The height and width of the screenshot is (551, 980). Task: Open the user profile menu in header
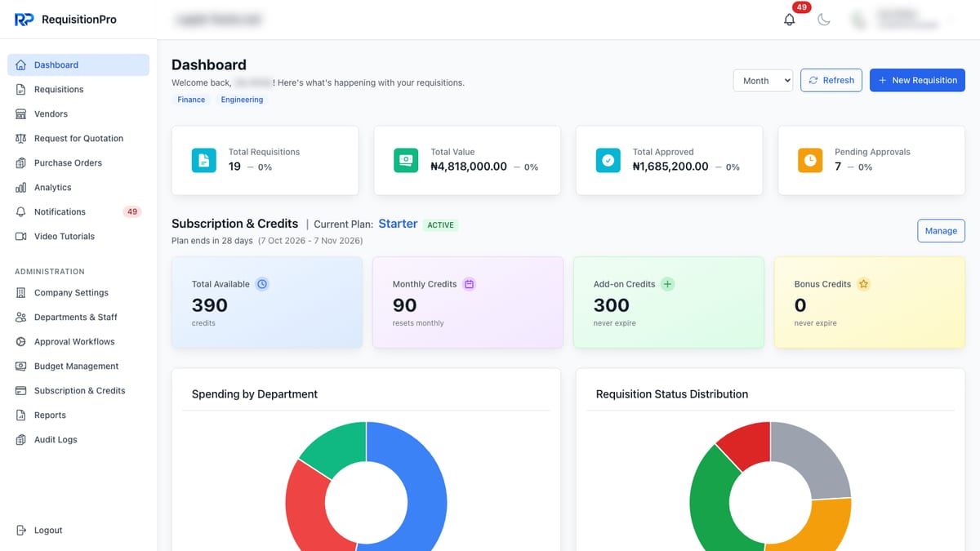tap(902, 20)
